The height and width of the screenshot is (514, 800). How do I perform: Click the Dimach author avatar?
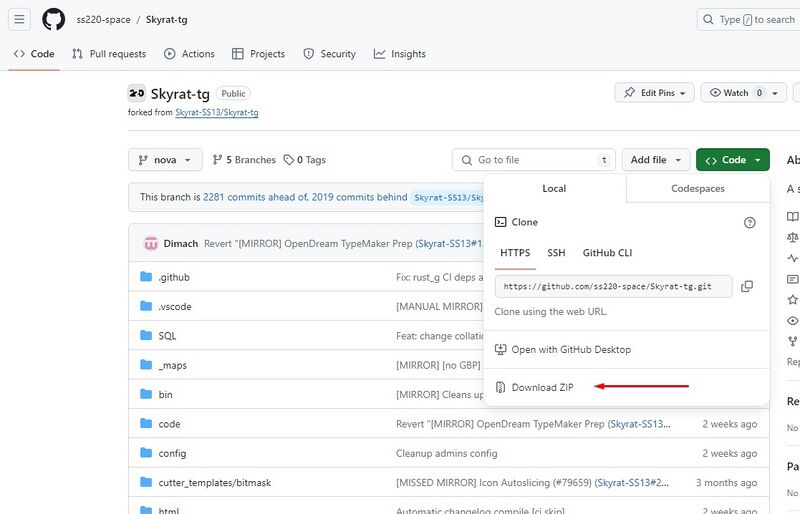pyautogui.click(x=151, y=243)
